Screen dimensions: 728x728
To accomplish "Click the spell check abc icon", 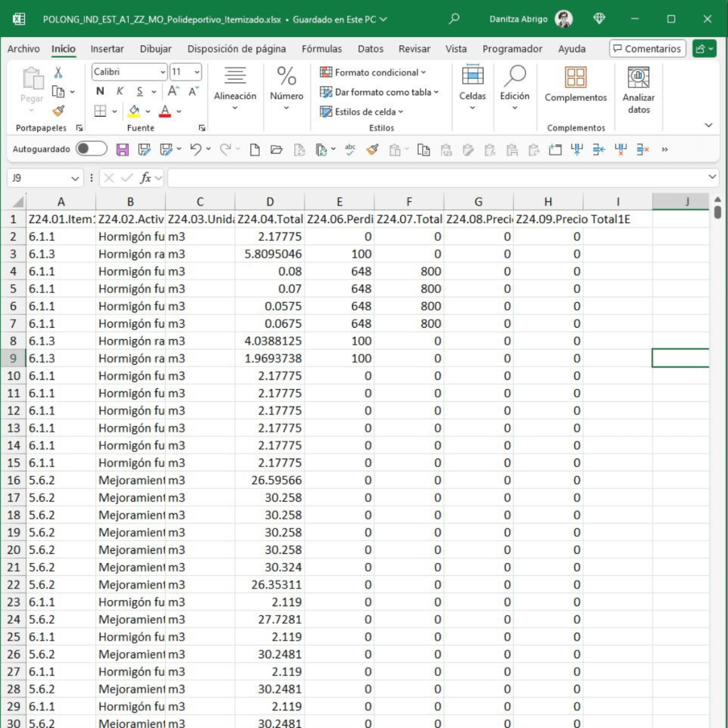I will pos(350,149).
